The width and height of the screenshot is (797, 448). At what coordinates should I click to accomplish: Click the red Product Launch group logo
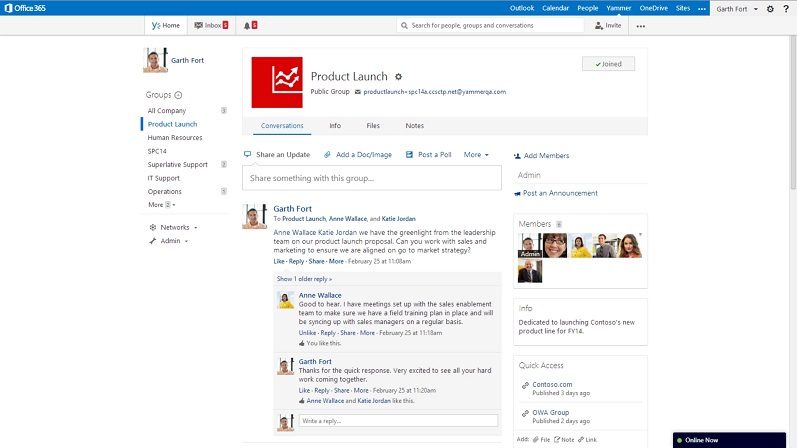pyautogui.click(x=277, y=82)
